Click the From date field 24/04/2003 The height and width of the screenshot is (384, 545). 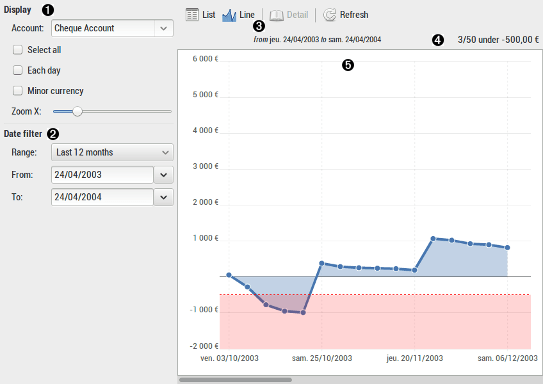point(102,175)
